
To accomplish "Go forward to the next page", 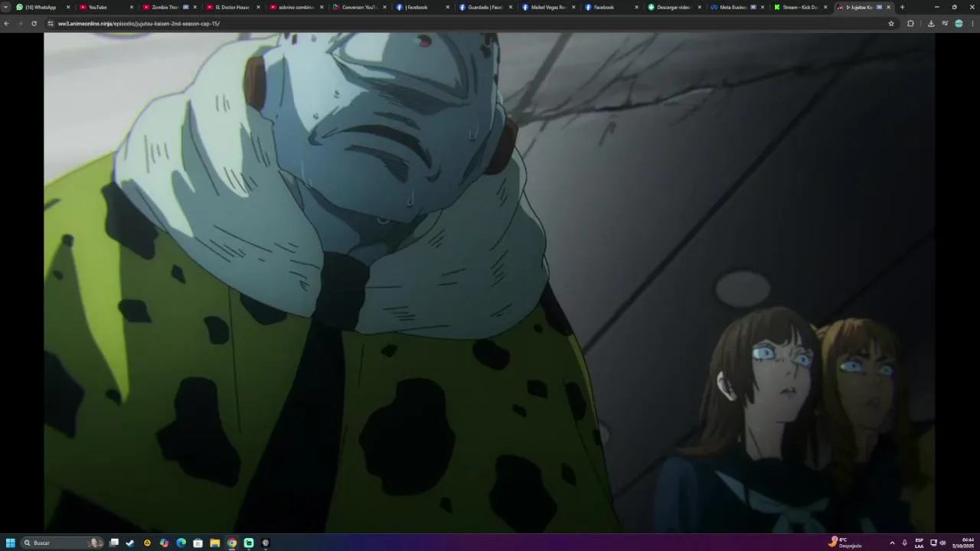I will [x=20, y=24].
